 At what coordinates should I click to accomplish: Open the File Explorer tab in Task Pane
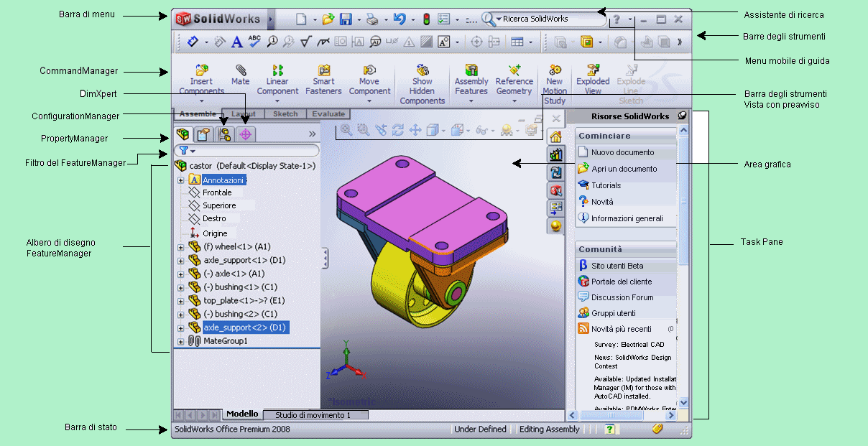pyautogui.click(x=555, y=173)
